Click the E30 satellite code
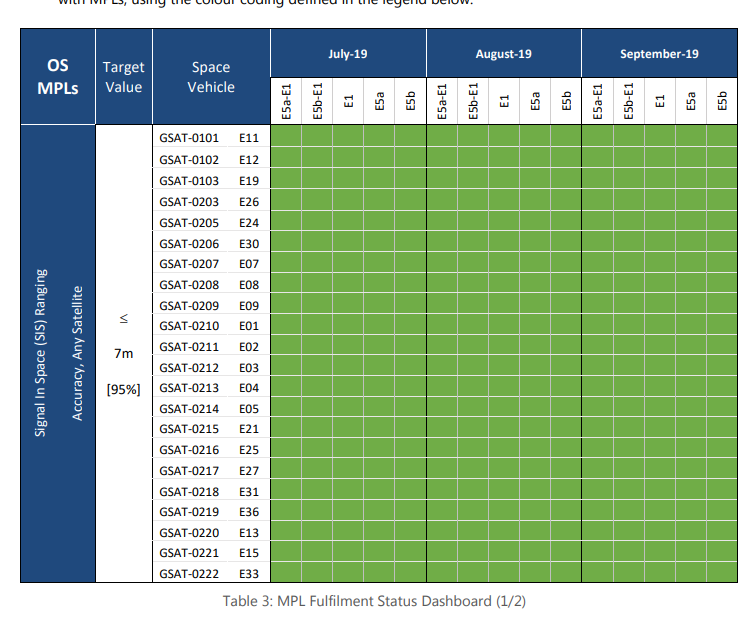 click(x=249, y=244)
